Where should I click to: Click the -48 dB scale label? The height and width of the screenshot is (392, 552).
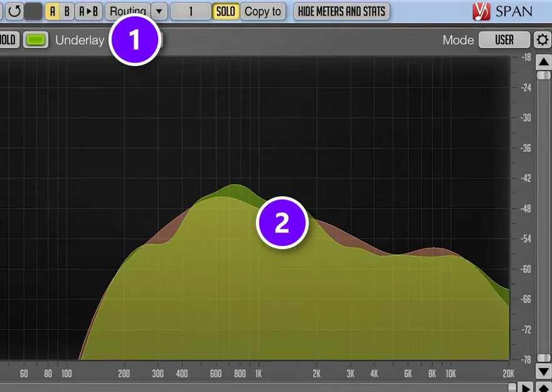tap(526, 209)
